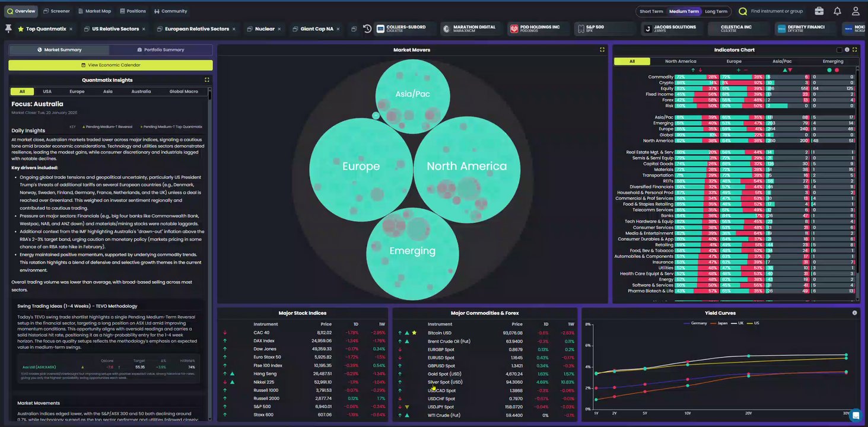Image resolution: width=868 pixels, height=427 pixels.
Task: Select the Asia insights filter
Action: click(x=107, y=91)
